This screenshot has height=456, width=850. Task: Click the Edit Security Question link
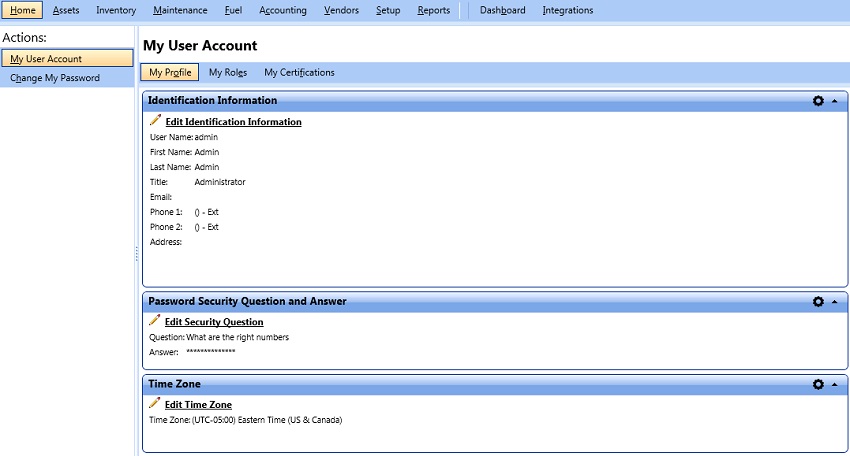[214, 322]
